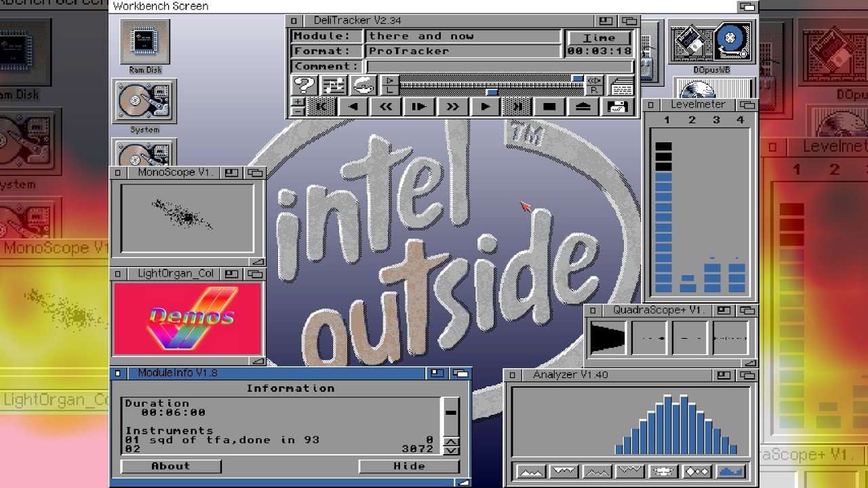
Task: Click the duration value 00:06:00
Action: pos(174,412)
